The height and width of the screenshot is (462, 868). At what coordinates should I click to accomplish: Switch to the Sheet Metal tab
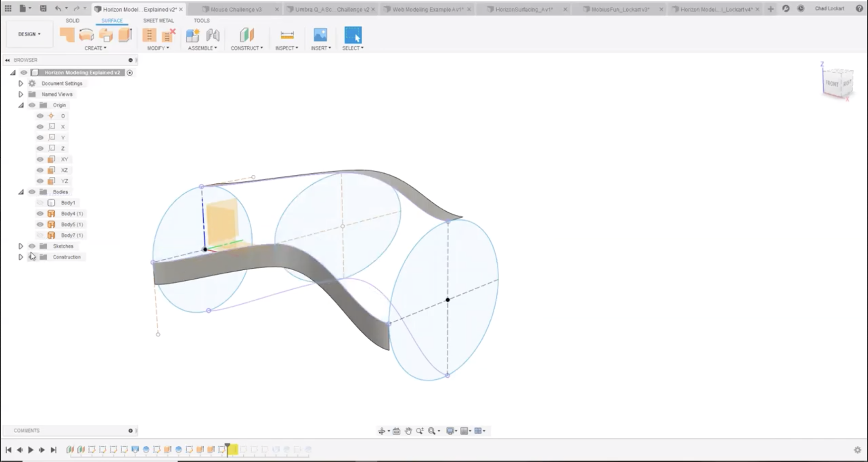point(159,20)
